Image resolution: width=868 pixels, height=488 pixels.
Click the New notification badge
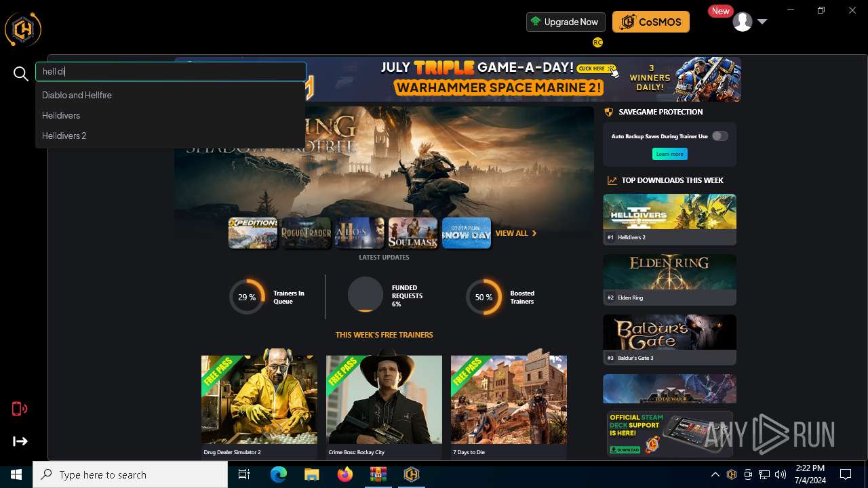(720, 11)
